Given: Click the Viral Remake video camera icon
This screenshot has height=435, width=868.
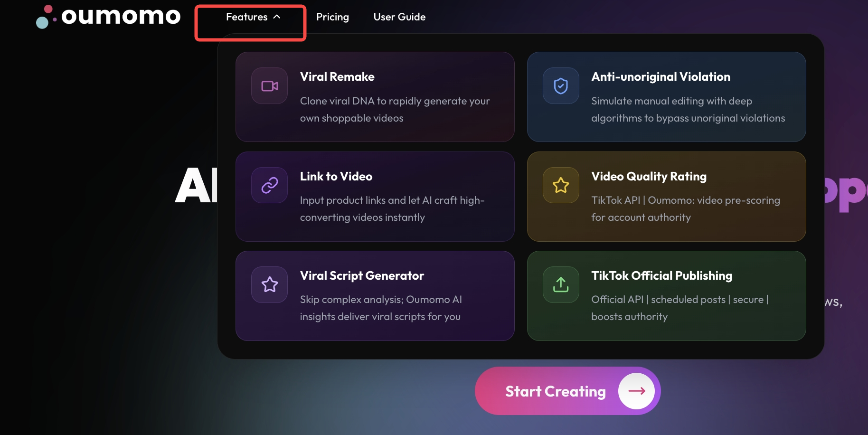Looking at the screenshot, I should pyautogui.click(x=270, y=86).
